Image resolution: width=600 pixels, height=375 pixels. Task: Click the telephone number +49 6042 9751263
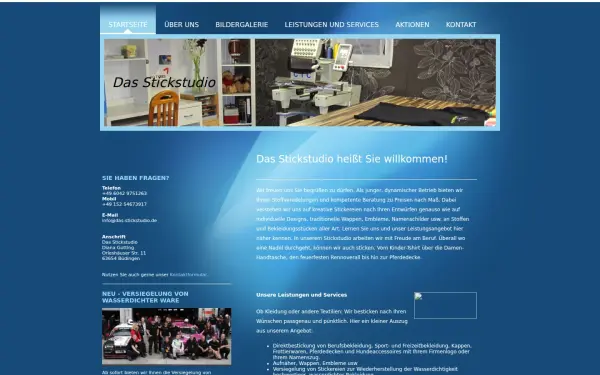[x=124, y=193]
